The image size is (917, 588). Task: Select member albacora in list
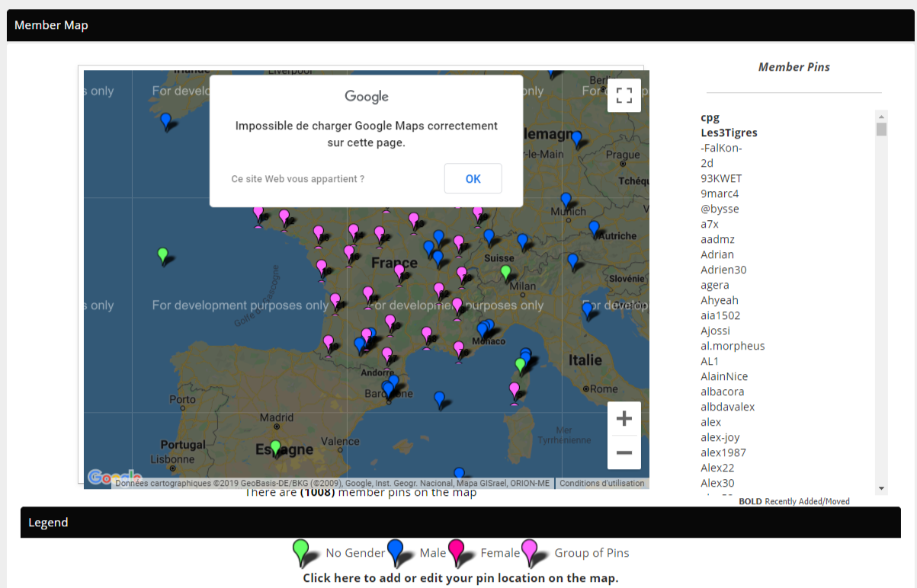point(723,391)
